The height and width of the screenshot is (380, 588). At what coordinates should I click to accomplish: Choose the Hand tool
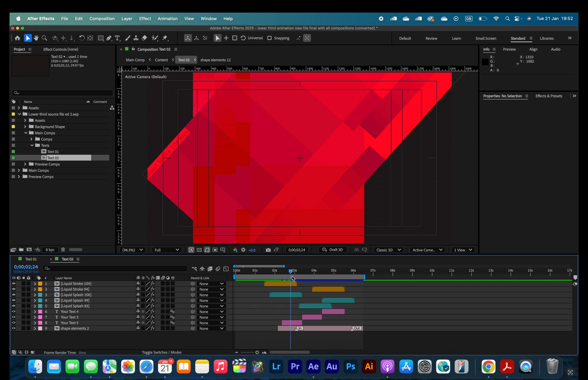36,38
